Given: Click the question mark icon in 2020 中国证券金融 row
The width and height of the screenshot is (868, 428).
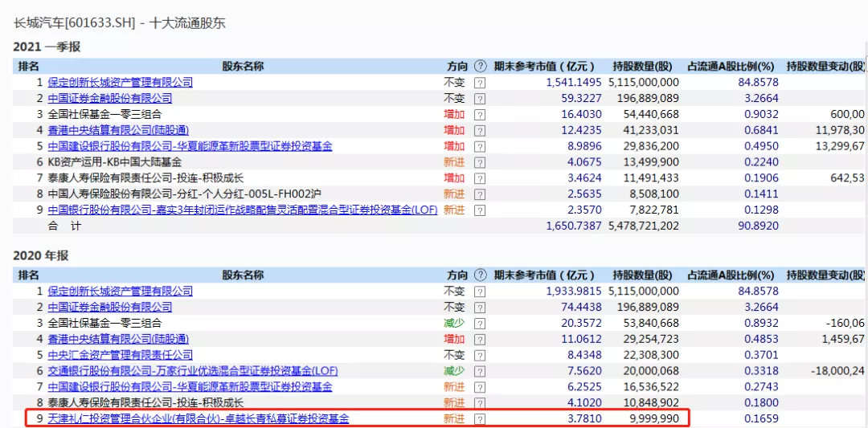Looking at the screenshot, I should (480, 308).
